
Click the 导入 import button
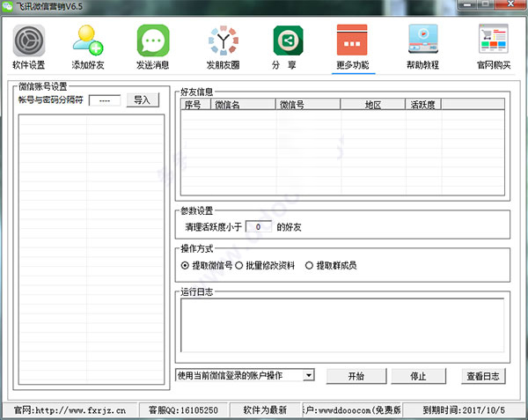pos(143,100)
